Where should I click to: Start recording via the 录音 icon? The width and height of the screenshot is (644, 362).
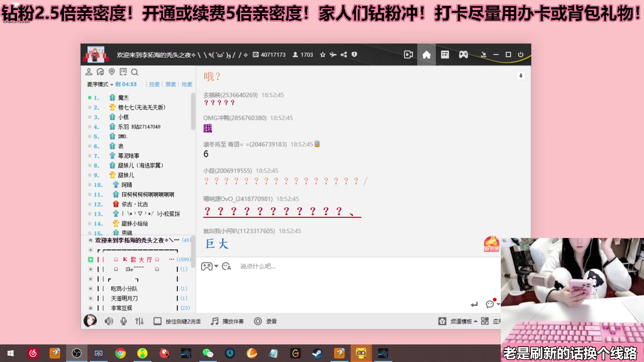click(258, 321)
